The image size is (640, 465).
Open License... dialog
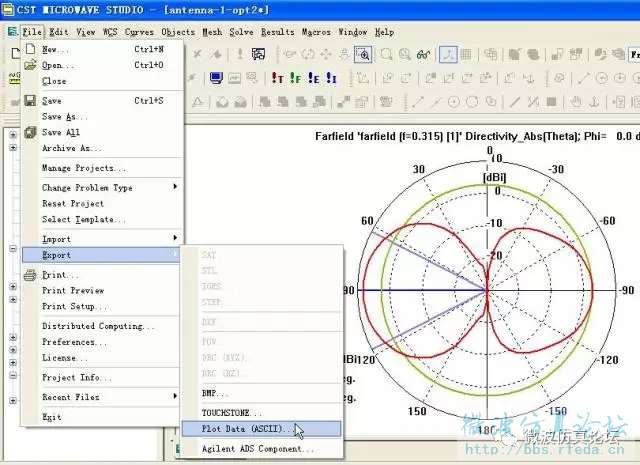(x=102, y=358)
